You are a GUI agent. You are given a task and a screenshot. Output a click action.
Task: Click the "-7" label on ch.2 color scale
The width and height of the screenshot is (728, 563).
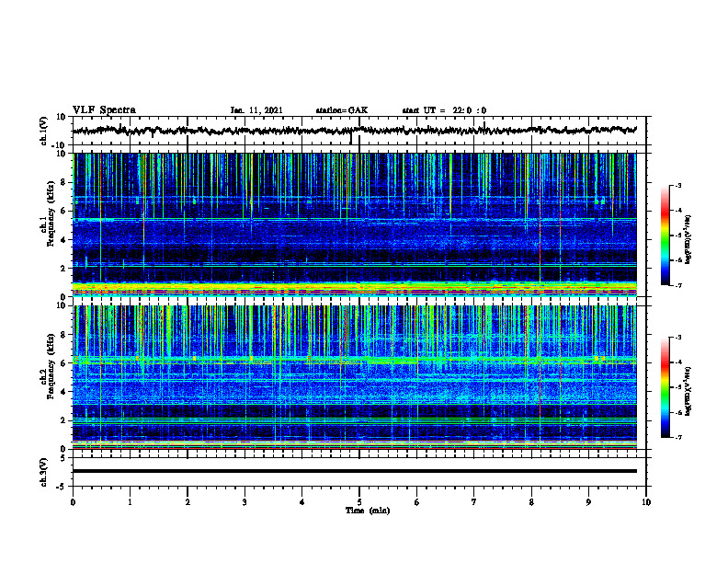click(x=677, y=437)
